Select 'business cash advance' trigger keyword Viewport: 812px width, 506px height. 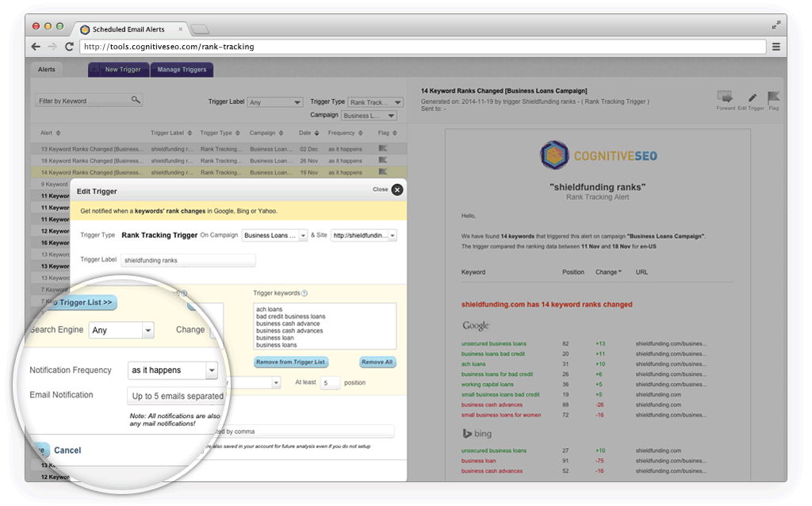(288, 324)
